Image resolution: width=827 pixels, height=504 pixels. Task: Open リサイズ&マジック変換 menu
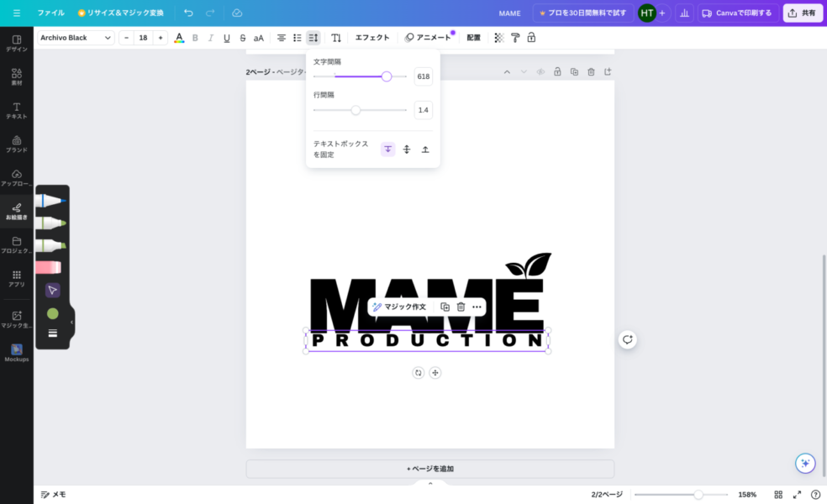point(121,13)
